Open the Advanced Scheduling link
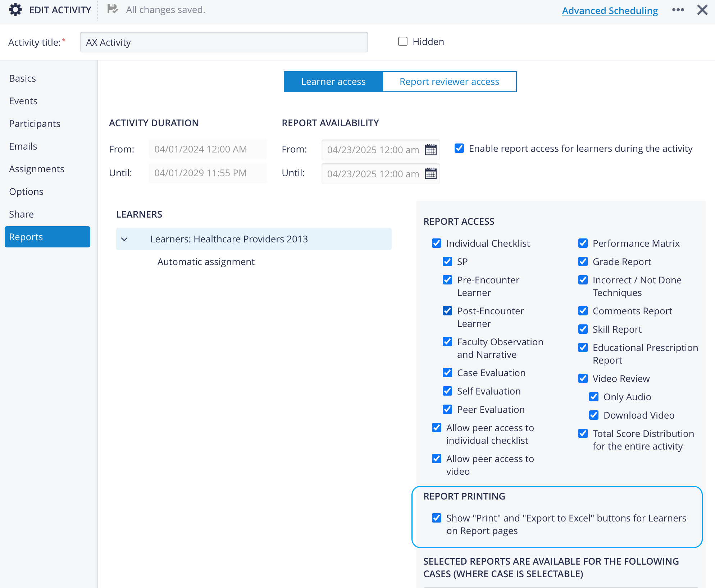Image resolution: width=715 pixels, height=588 pixels. pos(610,11)
